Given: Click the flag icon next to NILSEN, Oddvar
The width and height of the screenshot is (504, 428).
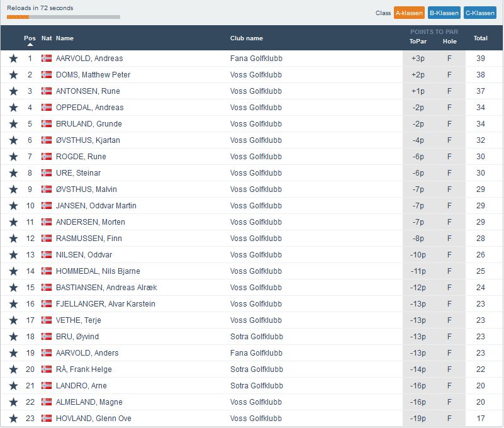Looking at the screenshot, I should [x=47, y=255].
